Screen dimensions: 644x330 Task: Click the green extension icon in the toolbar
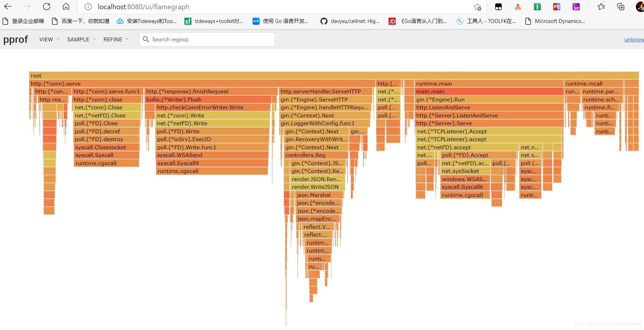click(537, 7)
